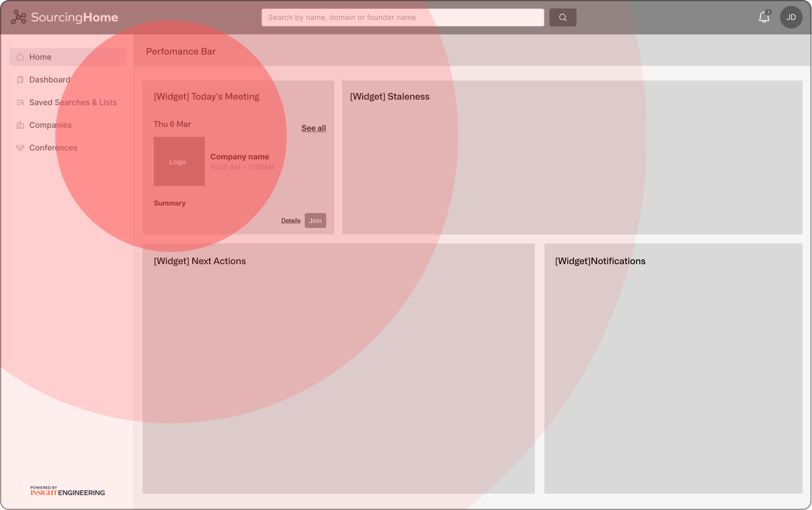Click the See all meetings link
This screenshot has width=812, height=510.
pyautogui.click(x=313, y=128)
